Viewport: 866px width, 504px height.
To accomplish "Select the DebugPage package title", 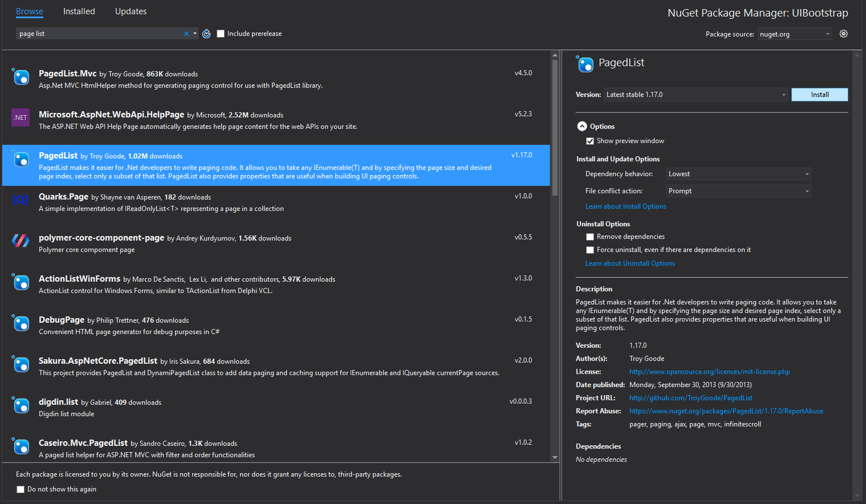I will (x=62, y=320).
